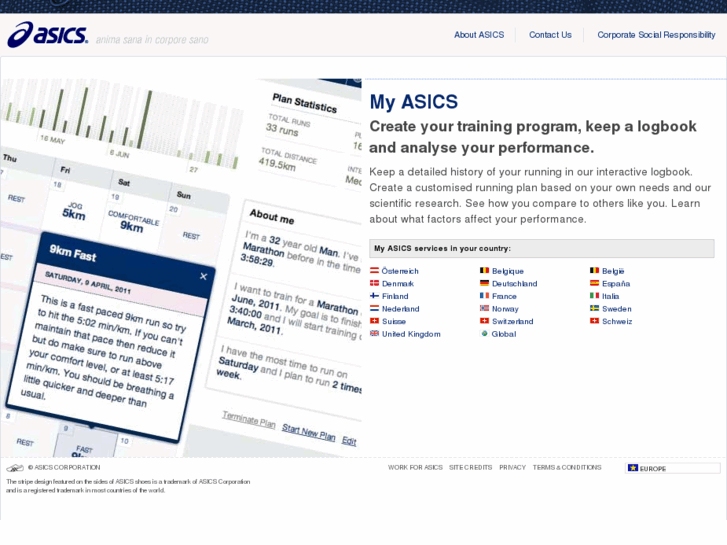Open the Work for ASICS footer link
Screen dimensions: 727x545
(x=415, y=468)
